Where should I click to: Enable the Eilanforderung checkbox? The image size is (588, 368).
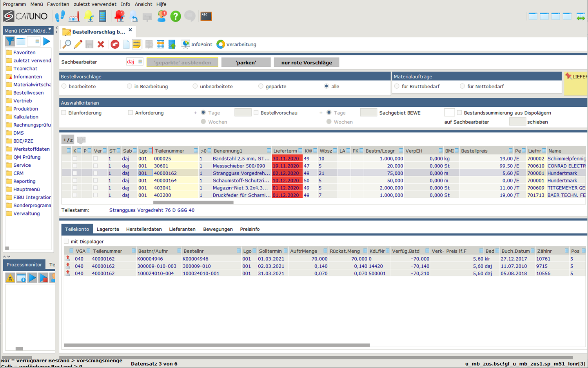[x=64, y=113]
